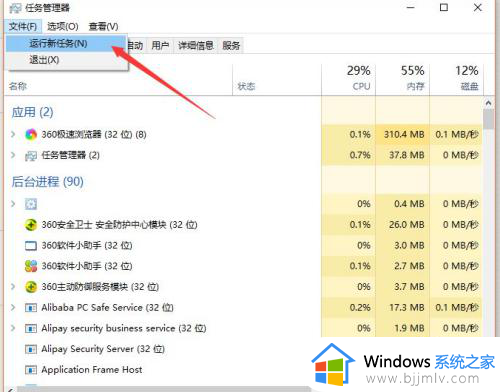Viewport: 500px width, 392px height.
Task: Expand the 360主动防御服务模块 row
Action: point(13,287)
